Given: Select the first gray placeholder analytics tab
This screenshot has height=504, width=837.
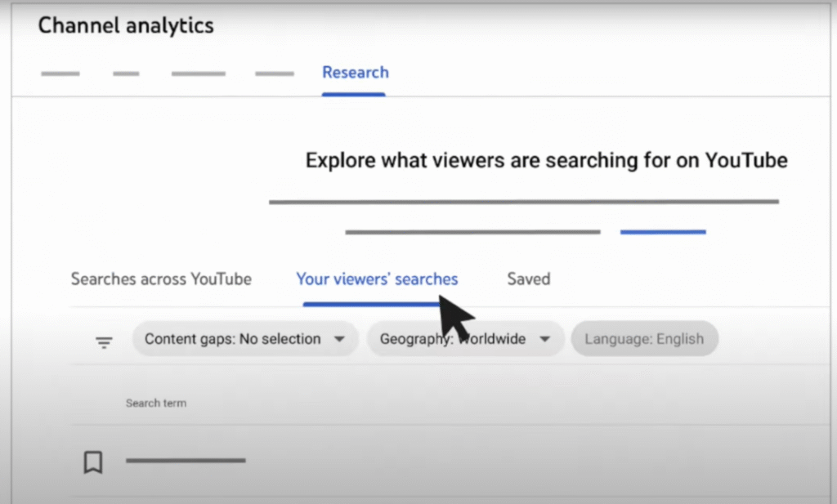Looking at the screenshot, I should (60, 74).
